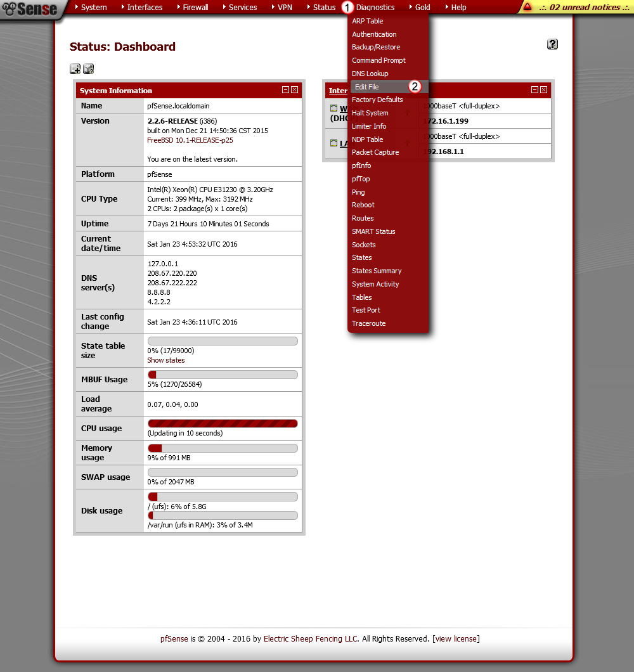This screenshot has width=634, height=672.
Task: Close the Interfaces widget
Action: pos(543,89)
